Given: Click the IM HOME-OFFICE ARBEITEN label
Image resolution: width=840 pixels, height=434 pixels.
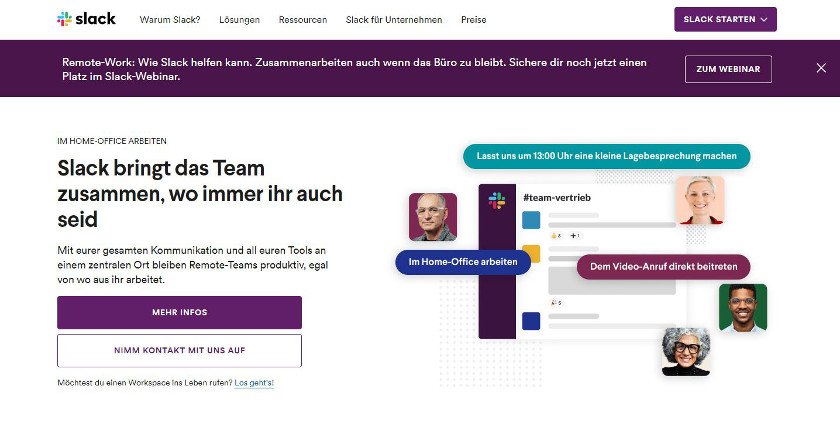Looking at the screenshot, I should tap(112, 141).
